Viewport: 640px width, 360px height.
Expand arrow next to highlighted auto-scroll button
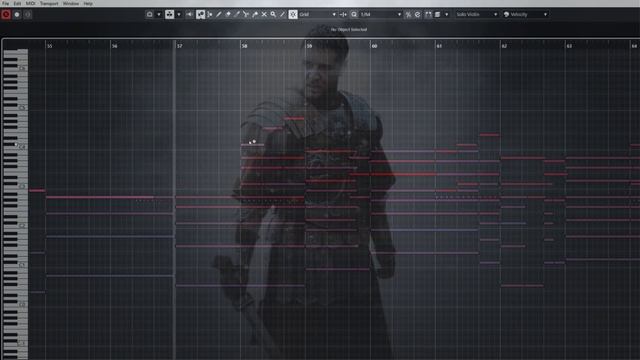tap(179, 14)
